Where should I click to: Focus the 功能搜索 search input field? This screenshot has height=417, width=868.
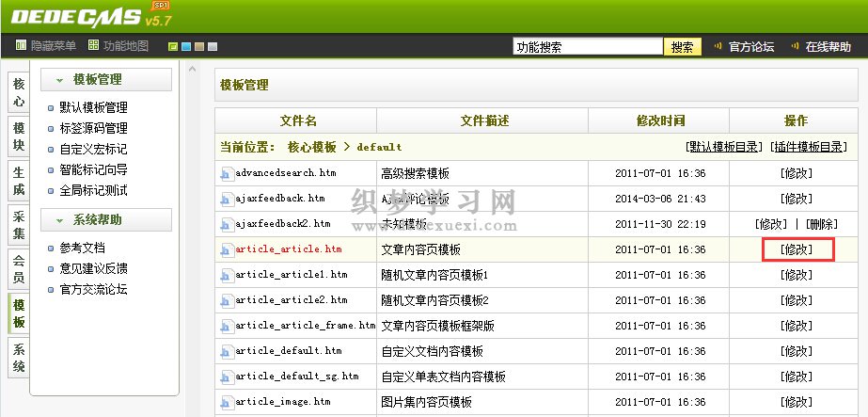(x=587, y=47)
